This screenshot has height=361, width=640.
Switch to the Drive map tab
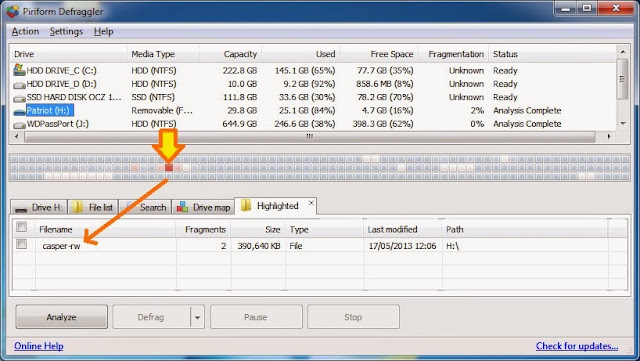point(203,207)
